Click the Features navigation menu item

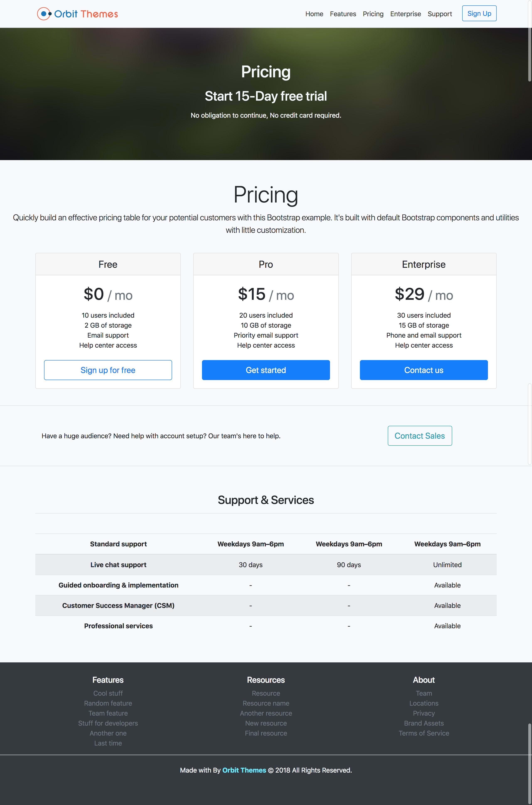pyautogui.click(x=343, y=13)
